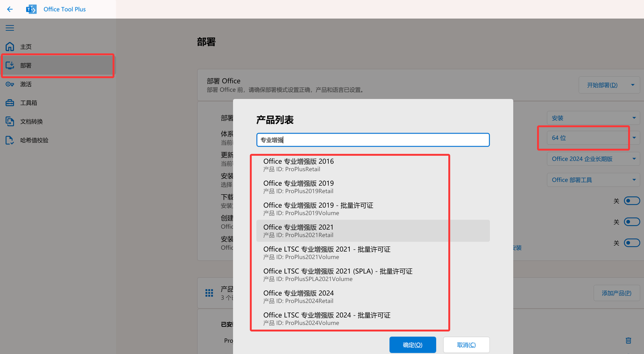Screen dimensions: 644x354
Task: Open the 文档转换 document conversion page
Action: 31,121
